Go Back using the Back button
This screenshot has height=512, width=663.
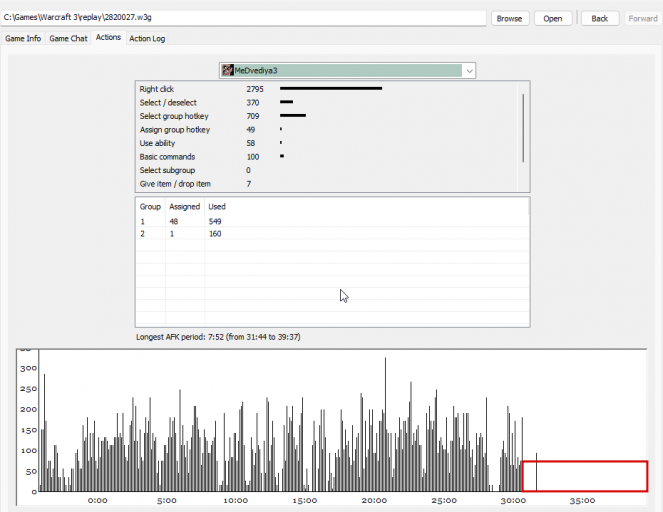tap(600, 19)
